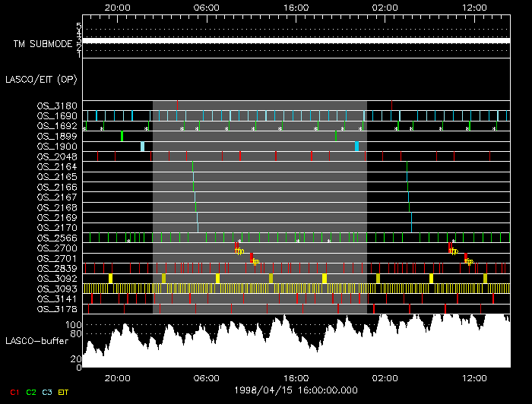532x404 pixels.
Task: Select the OS_2701 row label
Action: point(57,258)
